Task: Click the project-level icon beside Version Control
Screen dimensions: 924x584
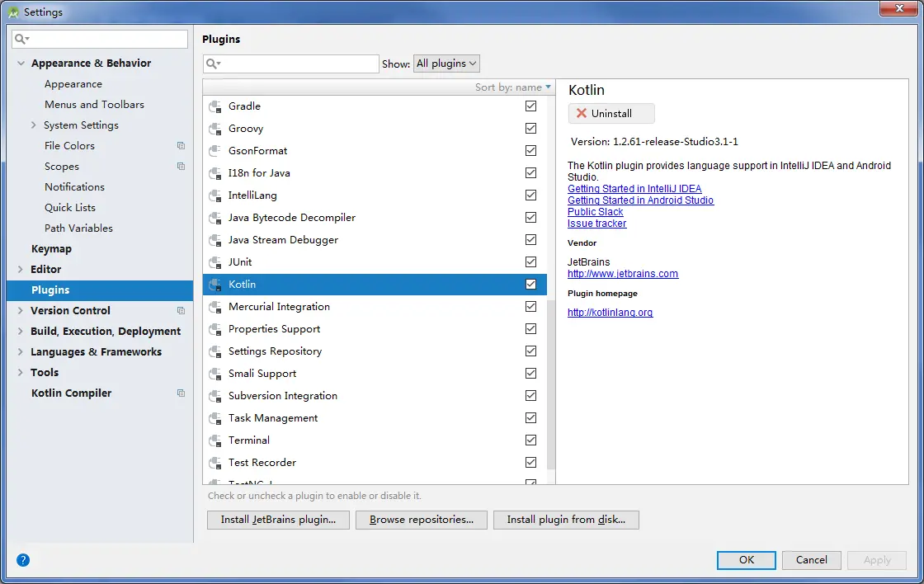Action: 181,311
